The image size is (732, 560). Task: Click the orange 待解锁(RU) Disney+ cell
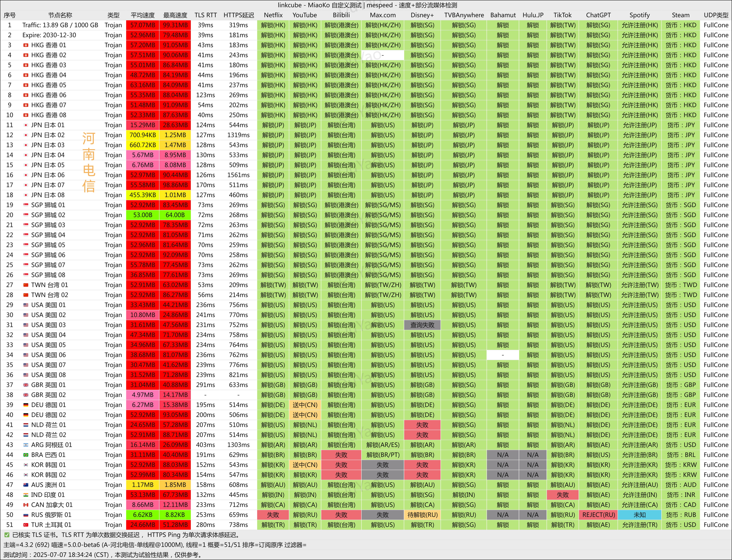pos(422,515)
